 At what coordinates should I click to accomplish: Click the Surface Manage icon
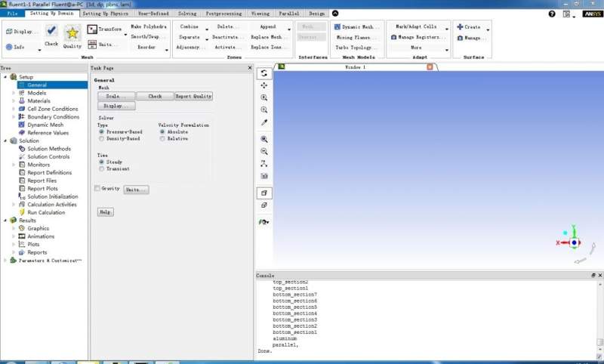(460, 38)
